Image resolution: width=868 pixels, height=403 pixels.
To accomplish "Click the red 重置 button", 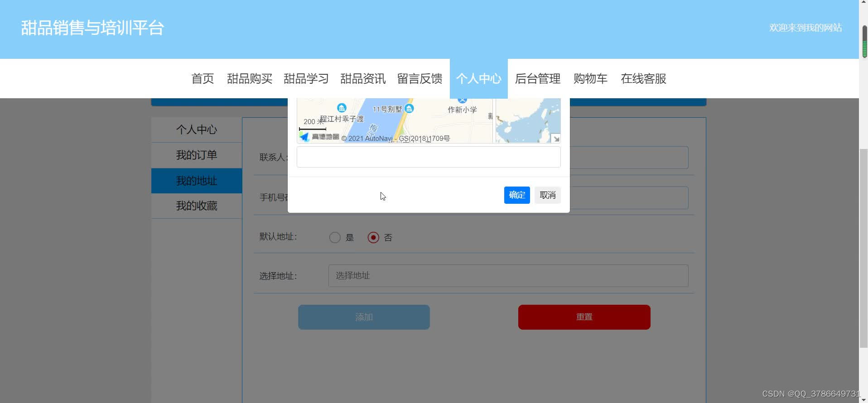I will tap(584, 317).
